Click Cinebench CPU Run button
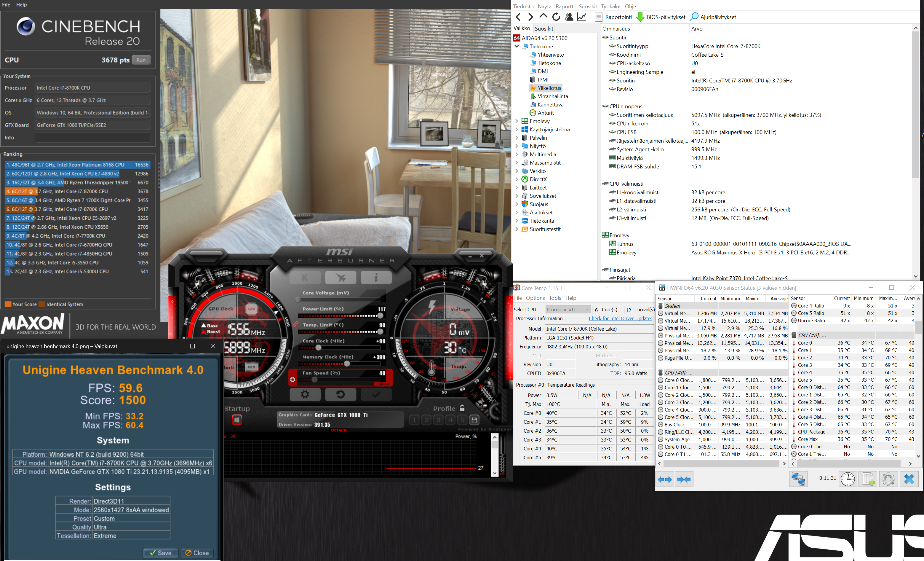The width and height of the screenshot is (924, 561). (x=141, y=60)
